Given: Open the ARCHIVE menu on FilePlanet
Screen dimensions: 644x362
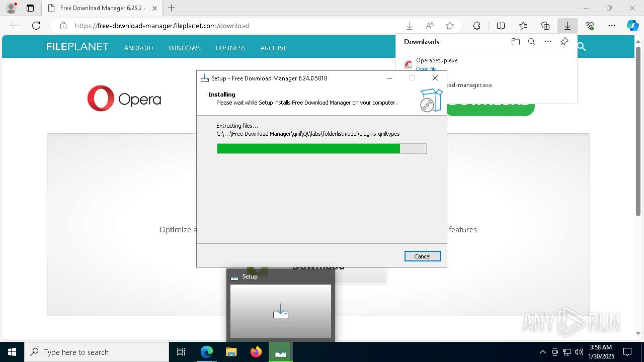Looking at the screenshot, I should point(274,48).
